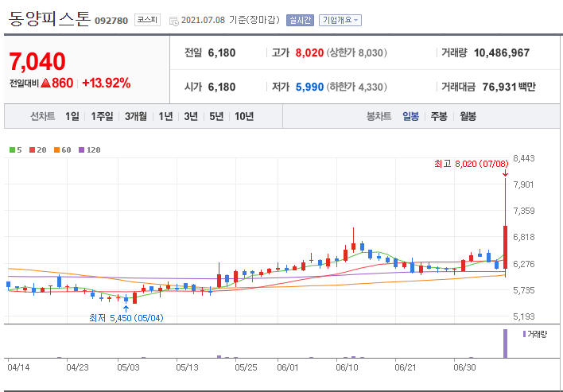This screenshot has height=392, width=563.
Task: Click the 5,193 price axis label
Action: pyautogui.click(x=524, y=316)
